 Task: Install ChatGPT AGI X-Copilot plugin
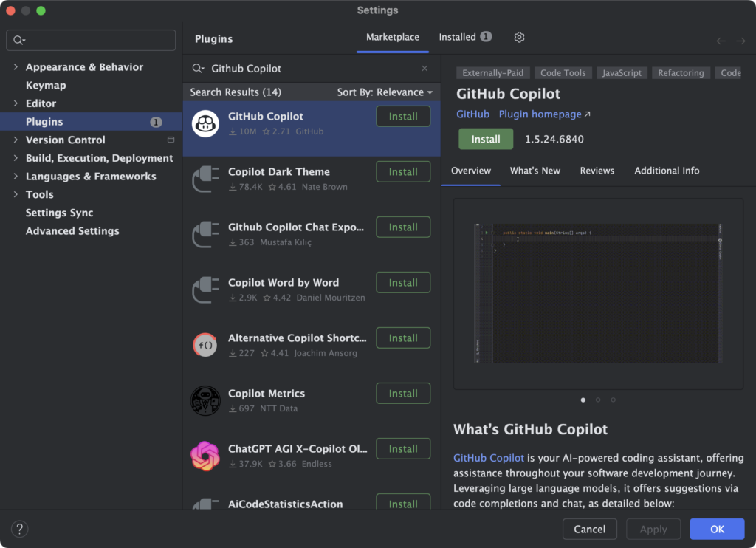(x=403, y=450)
